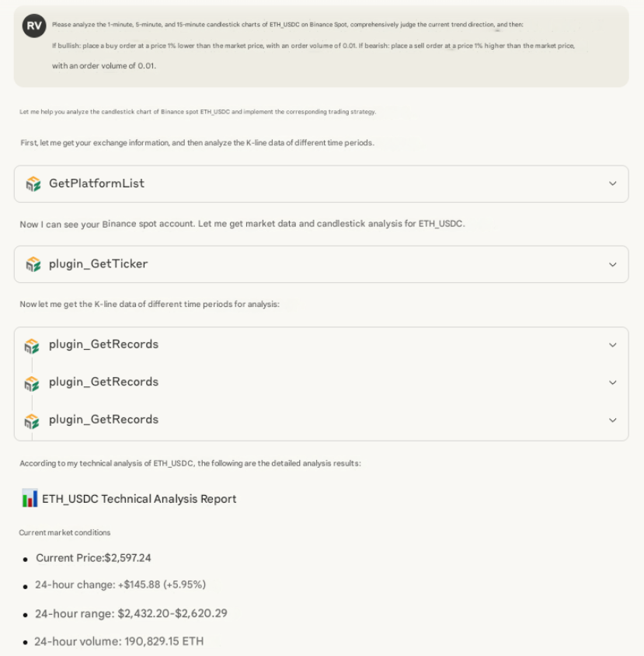
Task: Select the first plugin_GetRecords label
Action: (x=103, y=344)
